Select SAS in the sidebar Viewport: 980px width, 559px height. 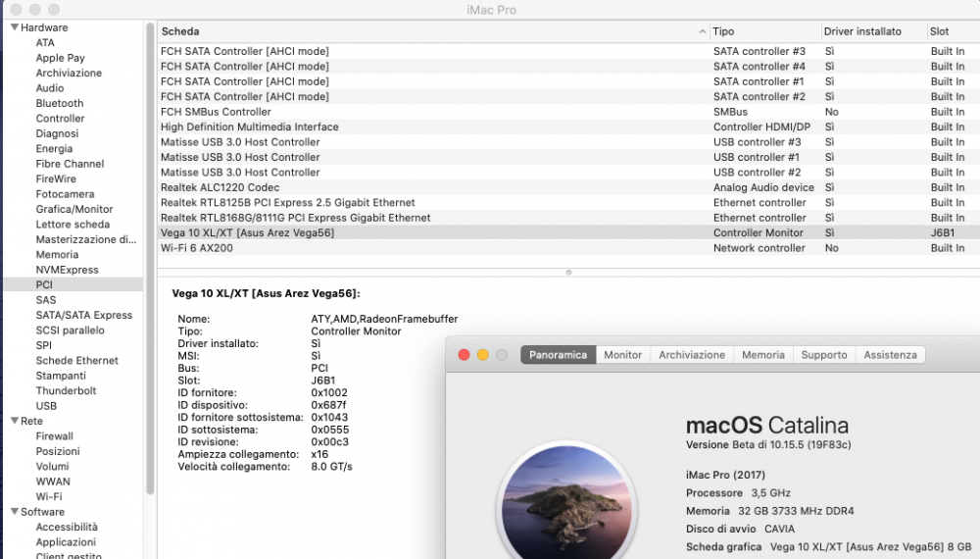[x=46, y=299]
